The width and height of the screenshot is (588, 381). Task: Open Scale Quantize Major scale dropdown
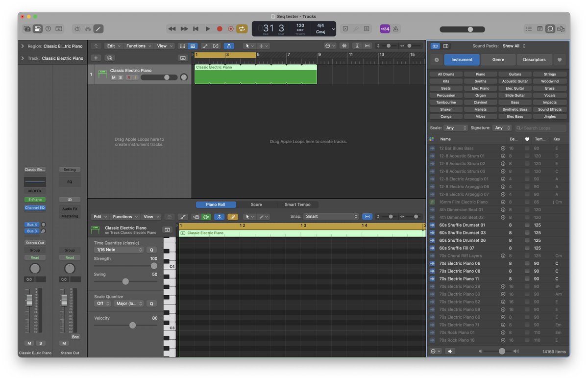(x=128, y=304)
